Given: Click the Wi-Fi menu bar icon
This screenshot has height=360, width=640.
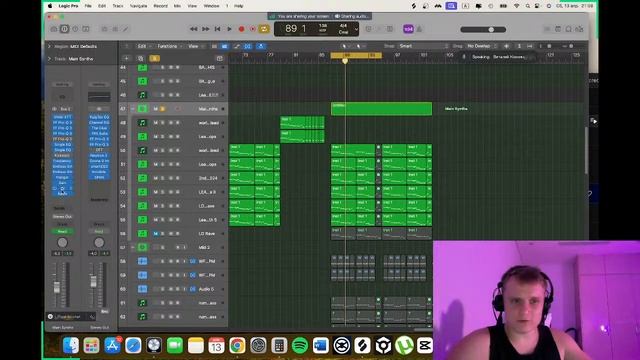Looking at the screenshot, I should (517, 6).
